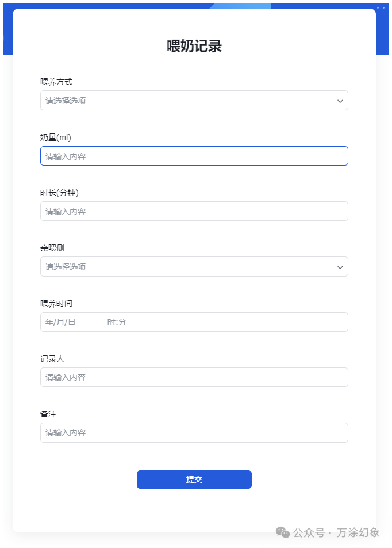This screenshot has width=392, height=548.
Task: Click the 奶量(ml) label text
Action: [55, 137]
